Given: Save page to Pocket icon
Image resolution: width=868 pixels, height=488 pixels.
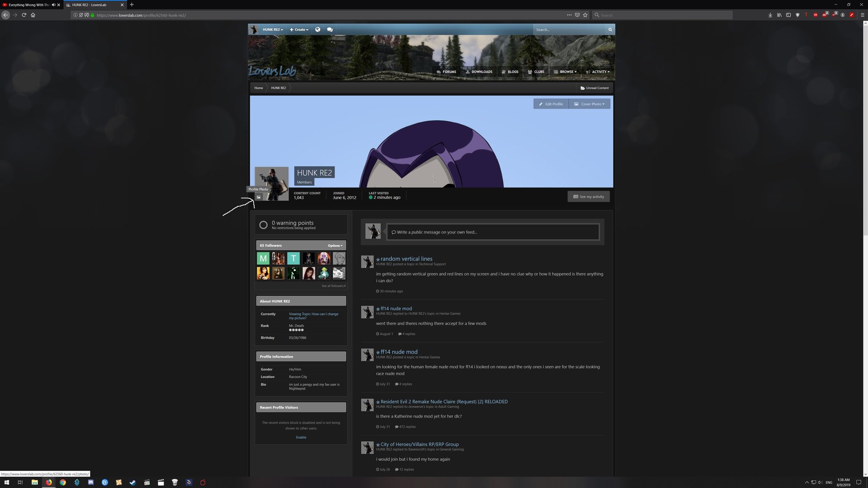Looking at the screenshot, I should (x=577, y=15).
